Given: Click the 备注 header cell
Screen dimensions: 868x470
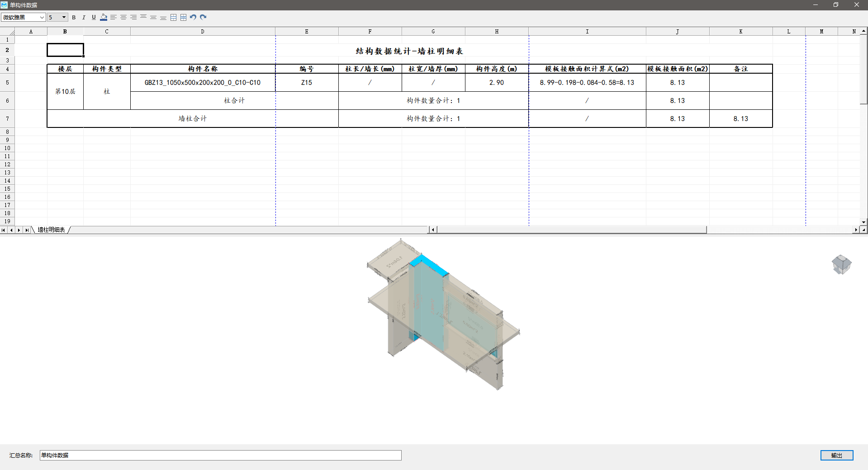Looking at the screenshot, I should (741, 69).
